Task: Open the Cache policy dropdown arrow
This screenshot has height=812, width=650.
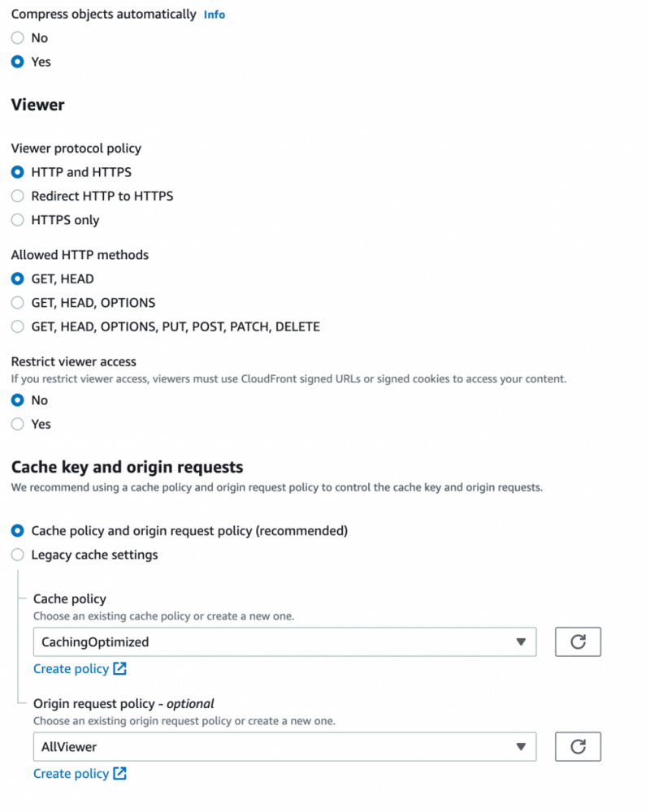Action: tap(521, 642)
